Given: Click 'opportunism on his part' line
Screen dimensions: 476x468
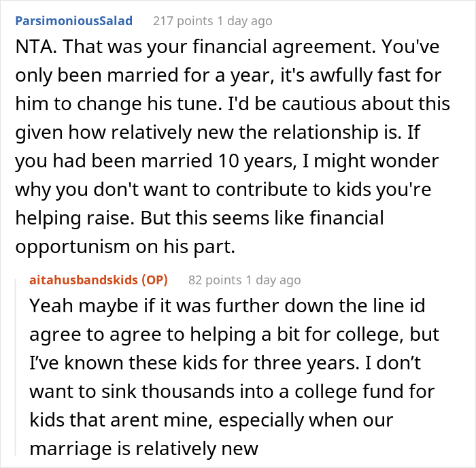Looking at the screenshot, I should 125,247.
